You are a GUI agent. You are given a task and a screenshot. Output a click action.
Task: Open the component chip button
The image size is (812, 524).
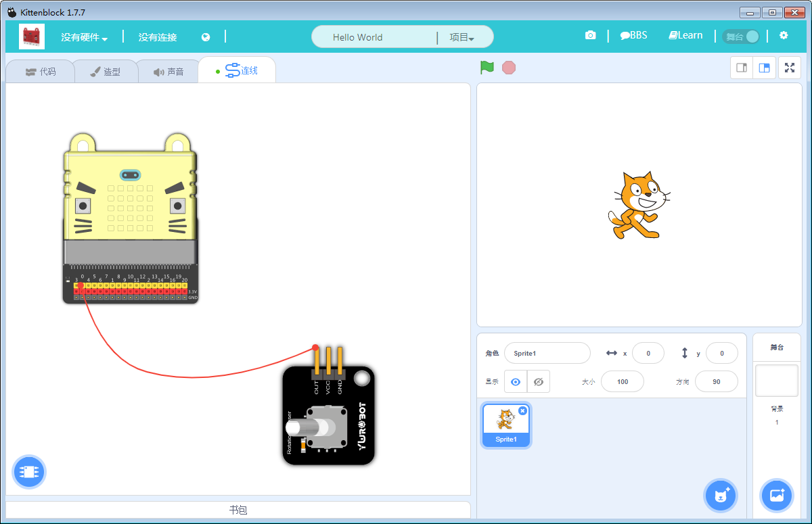[29, 471]
